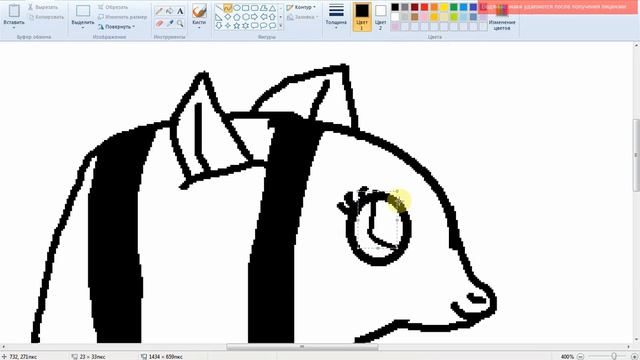Select the Fill with color bucket tool
The image size is (640, 360).
(x=170, y=11)
